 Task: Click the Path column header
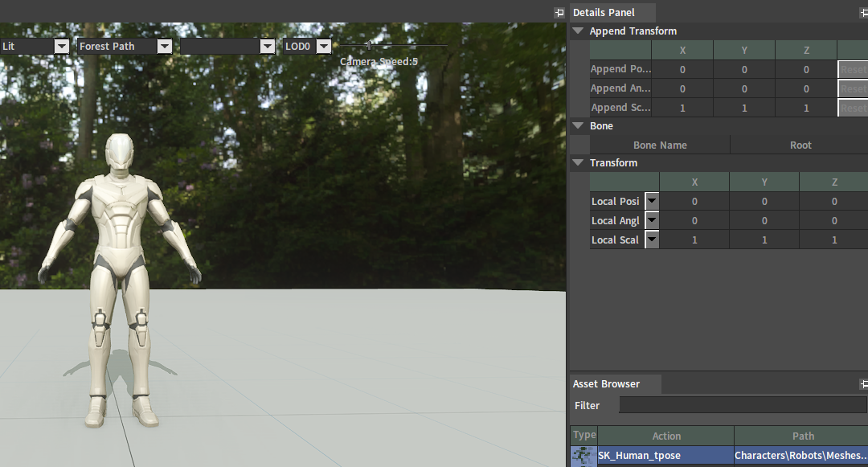803,436
